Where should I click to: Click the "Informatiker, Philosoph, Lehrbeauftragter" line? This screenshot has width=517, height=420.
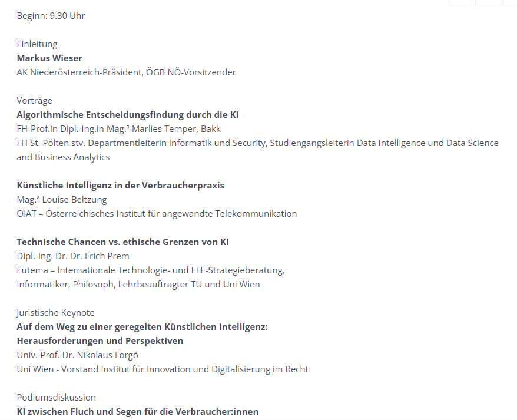[x=138, y=285]
